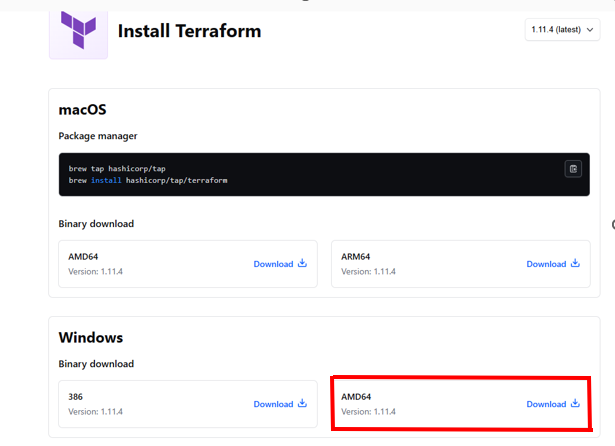Click the macOS section heading
615x446 pixels.
tap(82, 109)
